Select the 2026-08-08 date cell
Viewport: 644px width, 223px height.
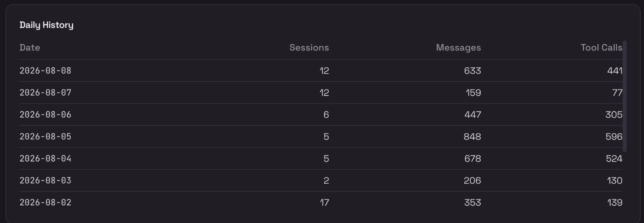pyautogui.click(x=45, y=71)
